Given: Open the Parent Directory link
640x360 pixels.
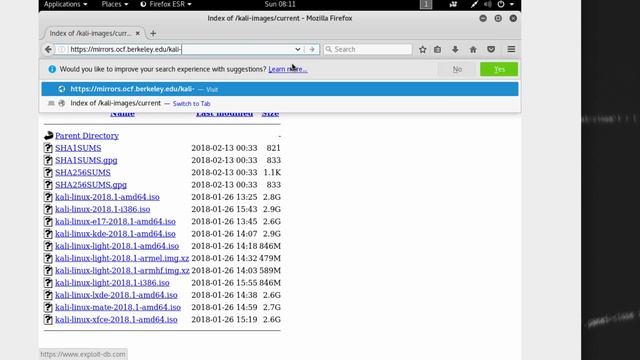Looking at the screenshot, I should pyautogui.click(x=87, y=136).
